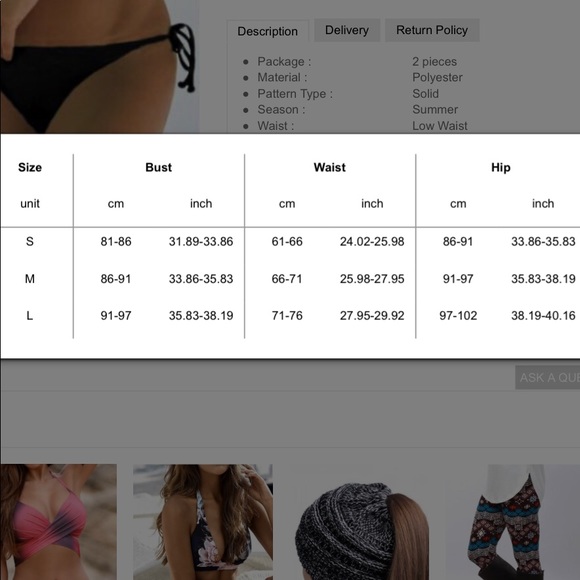View the patterned leggings product
580x580 pixels.
point(510,522)
